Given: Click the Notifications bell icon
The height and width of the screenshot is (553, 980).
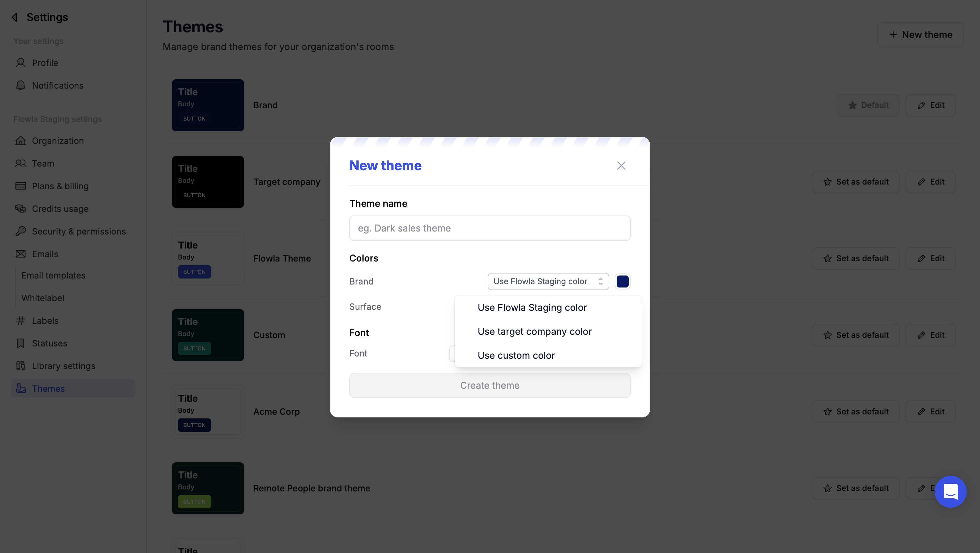Looking at the screenshot, I should (21, 85).
